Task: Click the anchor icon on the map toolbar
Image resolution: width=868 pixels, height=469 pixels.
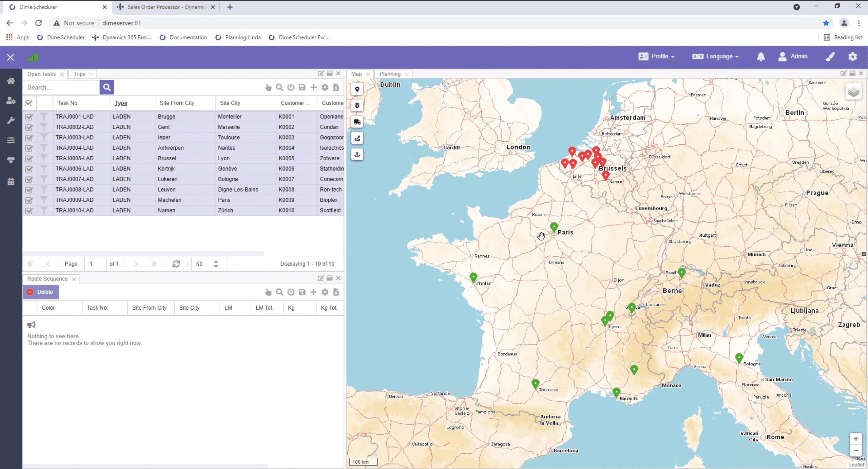Action: pyautogui.click(x=357, y=155)
